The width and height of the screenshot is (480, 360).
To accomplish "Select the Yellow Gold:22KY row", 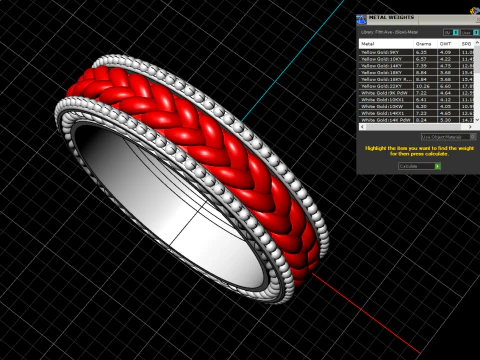I will tap(417, 86).
